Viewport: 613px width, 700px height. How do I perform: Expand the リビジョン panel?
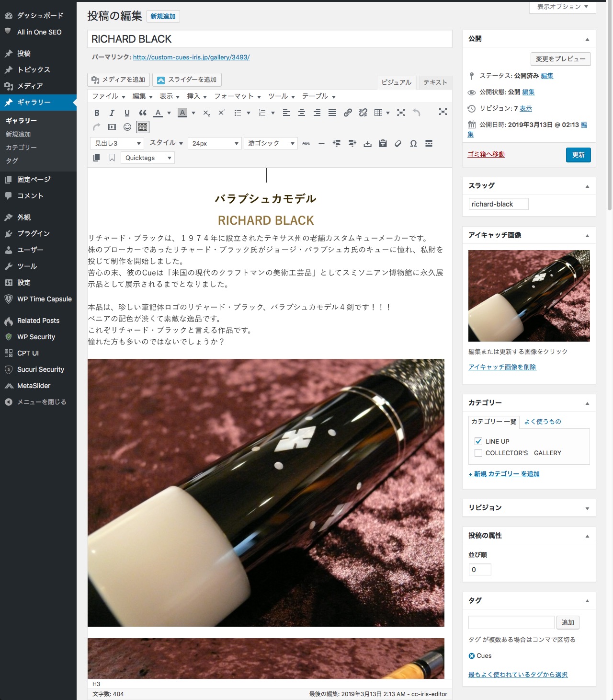click(x=587, y=508)
